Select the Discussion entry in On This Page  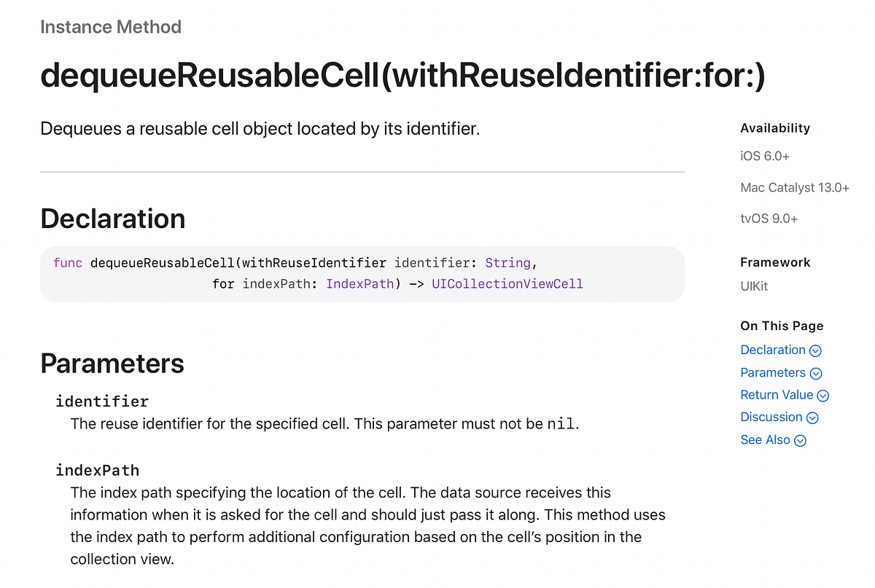tap(771, 418)
